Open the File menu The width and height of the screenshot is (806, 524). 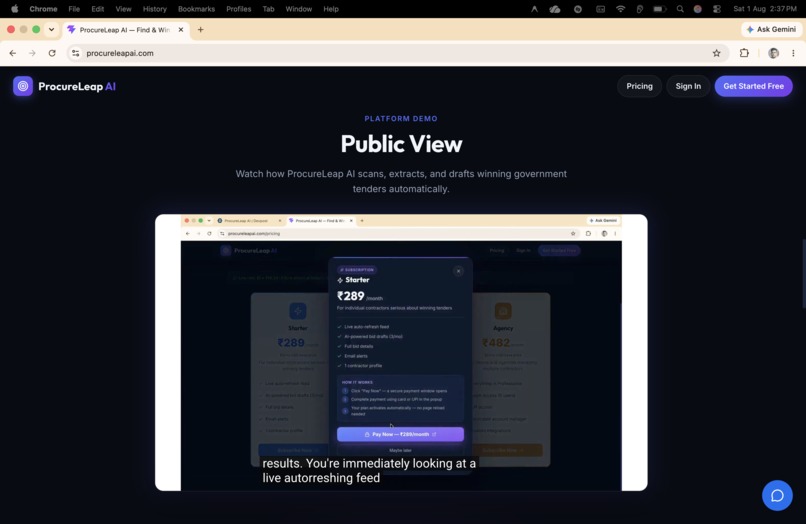(x=74, y=9)
